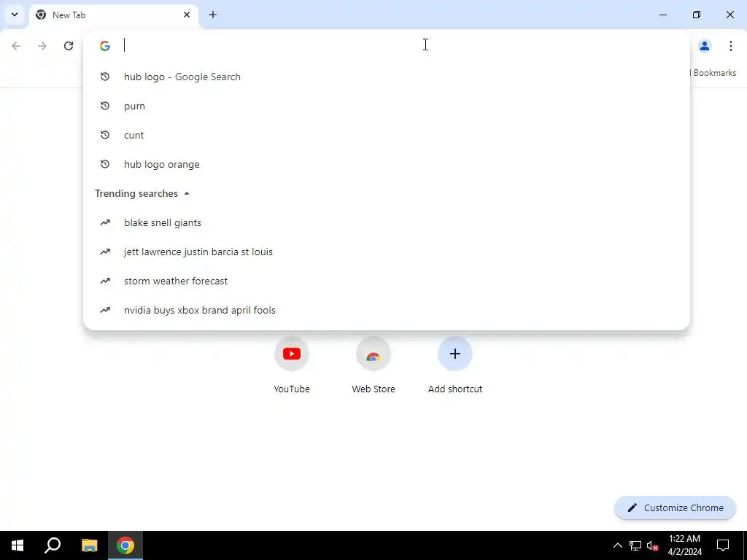Open network status tray icon
The image size is (747, 560).
(x=635, y=545)
